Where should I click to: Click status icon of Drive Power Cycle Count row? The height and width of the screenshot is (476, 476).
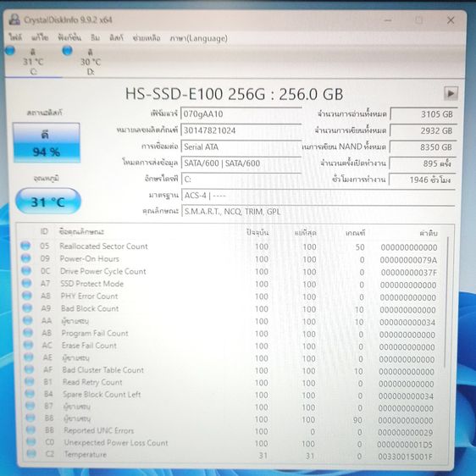coord(26,270)
